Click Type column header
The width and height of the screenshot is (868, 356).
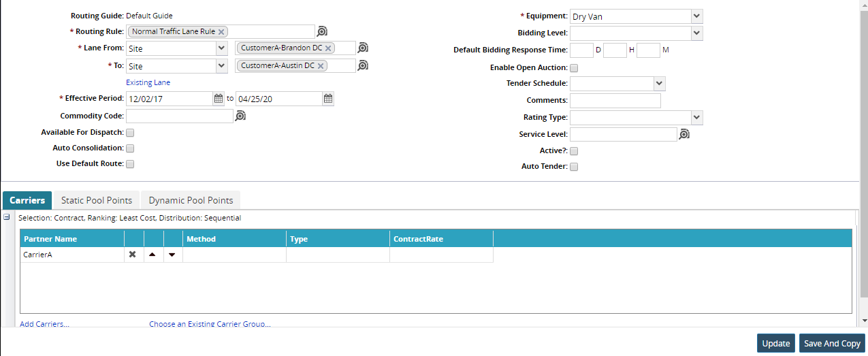coord(338,239)
